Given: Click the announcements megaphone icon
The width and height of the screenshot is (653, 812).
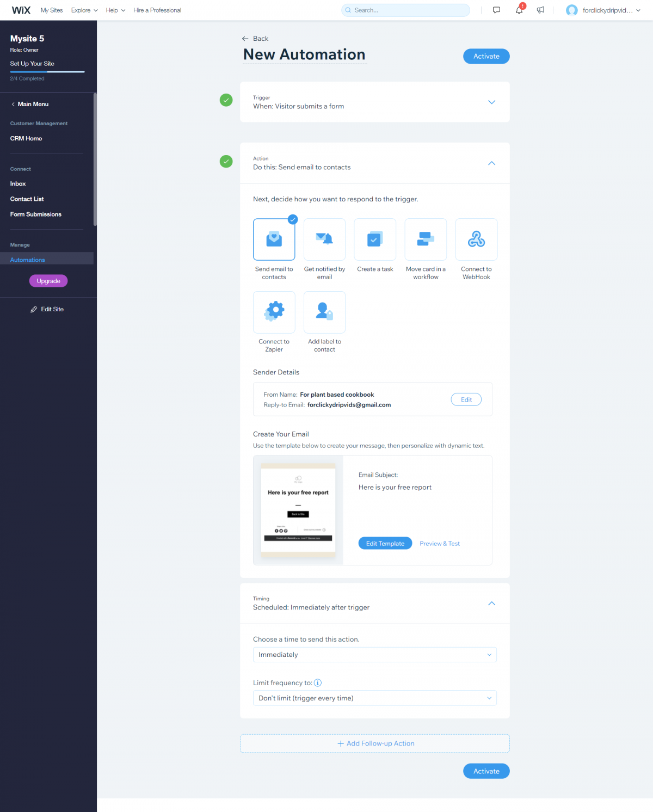Looking at the screenshot, I should coord(540,10).
